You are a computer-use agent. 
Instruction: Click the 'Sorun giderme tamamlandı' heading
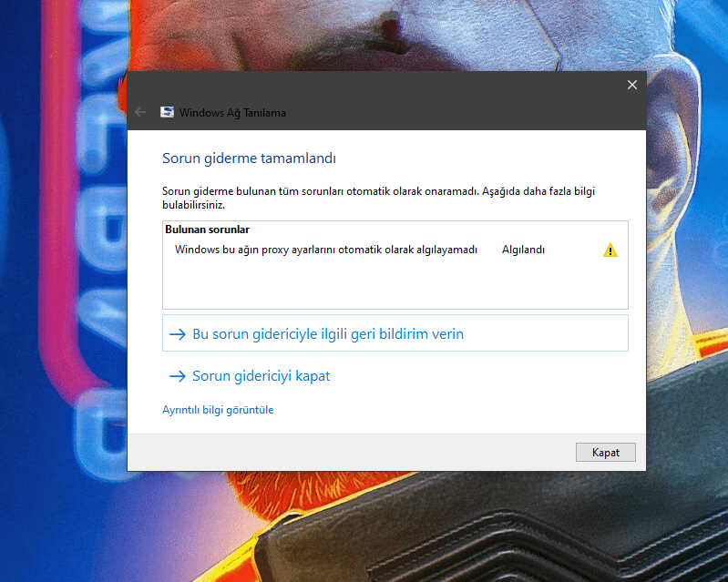[249, 158]
